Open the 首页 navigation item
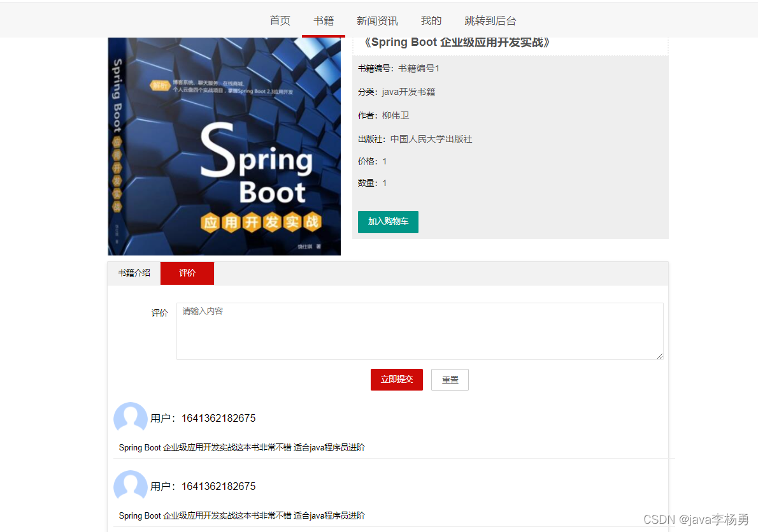This screenshot has width=758, height=532. [x=280, y=20]
